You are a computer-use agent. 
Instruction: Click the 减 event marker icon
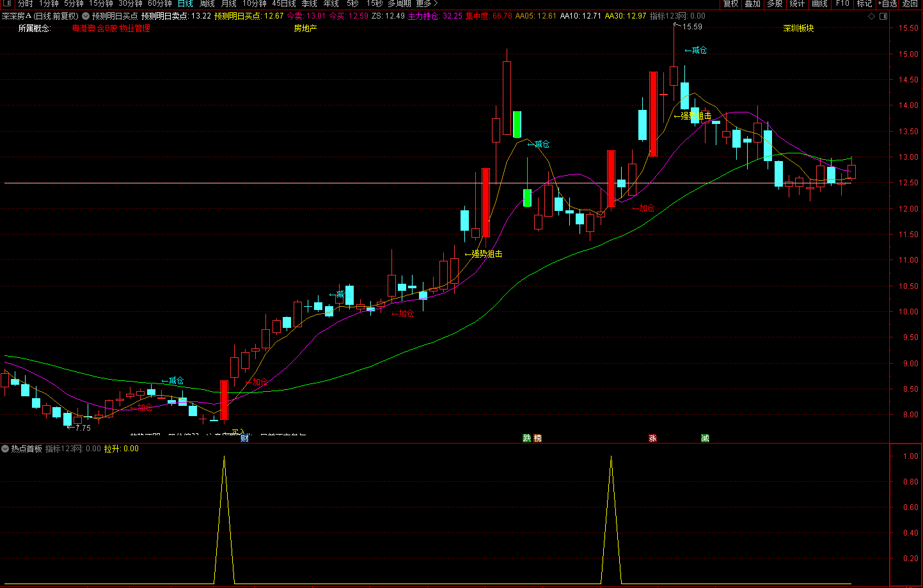click(705, 438)
